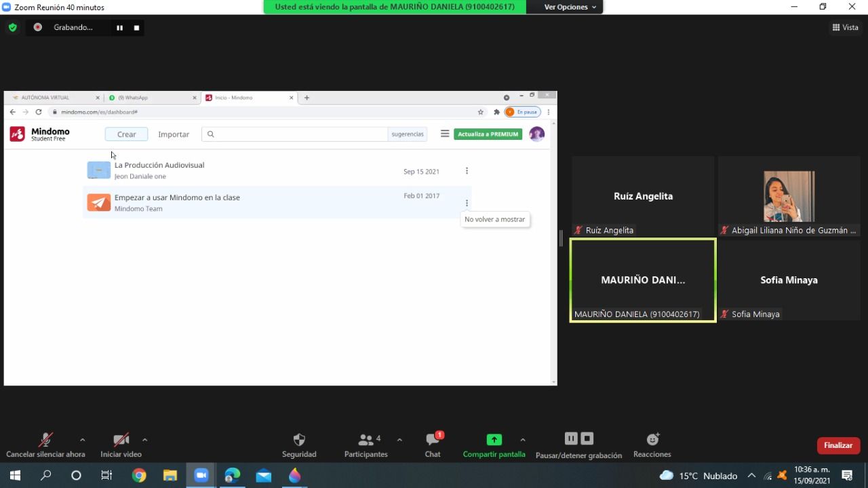Expand audio options arrow beside microphone
The width and height of the screenshot is (868, 488).
tap(83, 440)
